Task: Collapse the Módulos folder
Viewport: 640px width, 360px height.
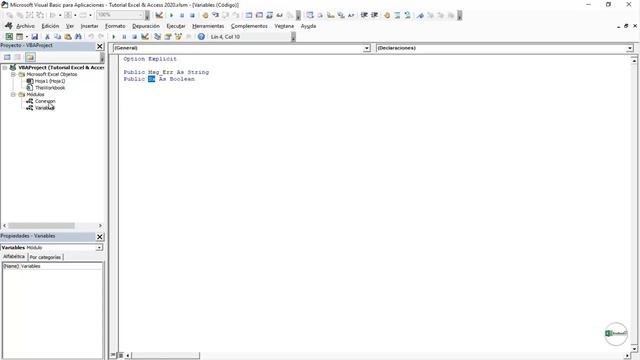Action: click(x=13, y=95)
